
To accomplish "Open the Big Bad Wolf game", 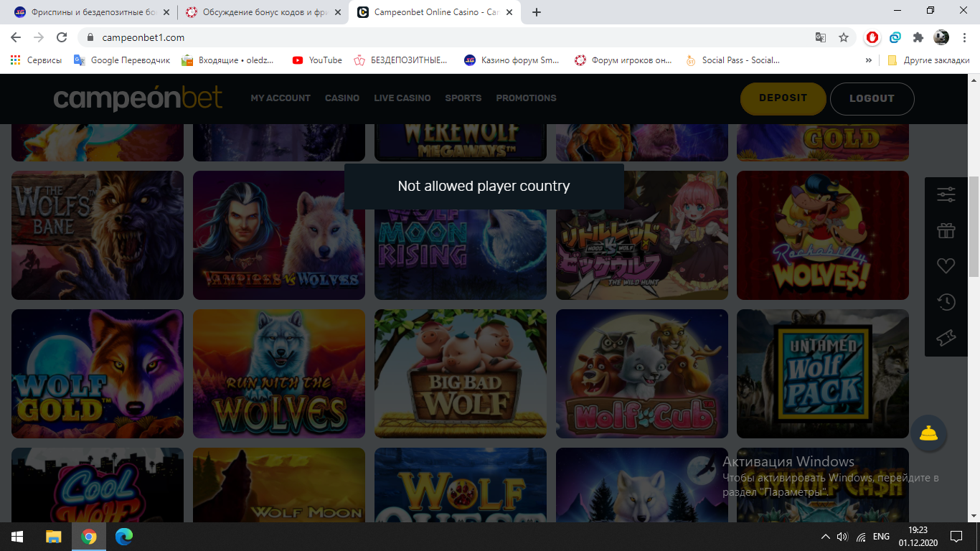I will [461, 374].
